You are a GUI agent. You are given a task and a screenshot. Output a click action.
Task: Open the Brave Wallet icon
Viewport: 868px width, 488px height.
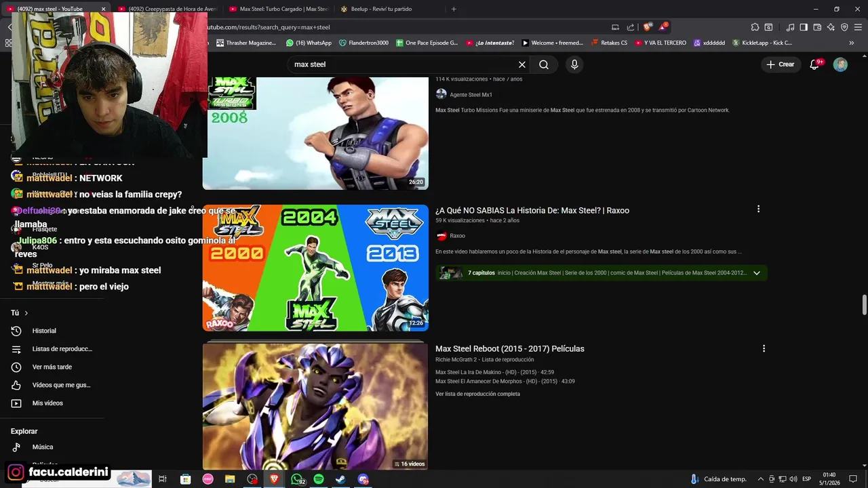coord(817,27)
